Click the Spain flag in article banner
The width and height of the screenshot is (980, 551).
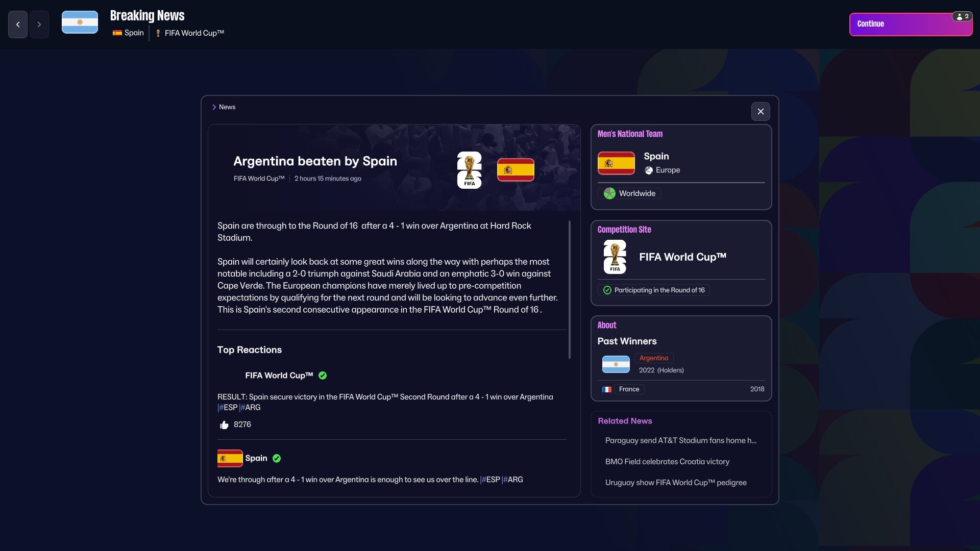[516, 170]
